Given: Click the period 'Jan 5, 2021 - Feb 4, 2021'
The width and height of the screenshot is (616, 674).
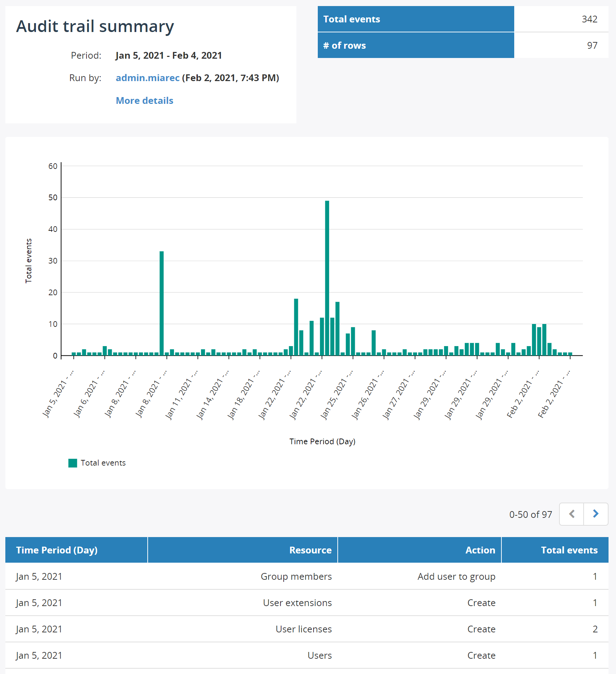Looking at the screenshot, I should tap(169, 55).
